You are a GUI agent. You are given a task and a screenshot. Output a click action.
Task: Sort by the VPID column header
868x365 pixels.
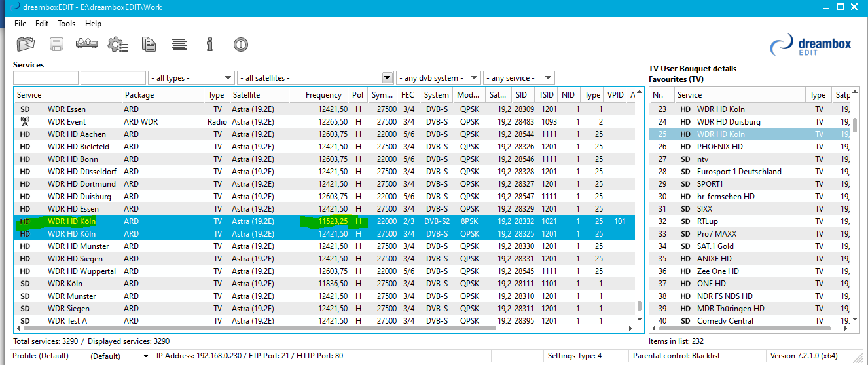coord(615,95)
